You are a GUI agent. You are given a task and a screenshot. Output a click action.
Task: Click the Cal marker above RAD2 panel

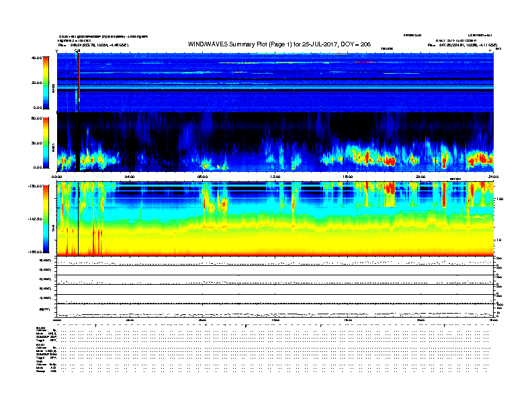(77, 50)
